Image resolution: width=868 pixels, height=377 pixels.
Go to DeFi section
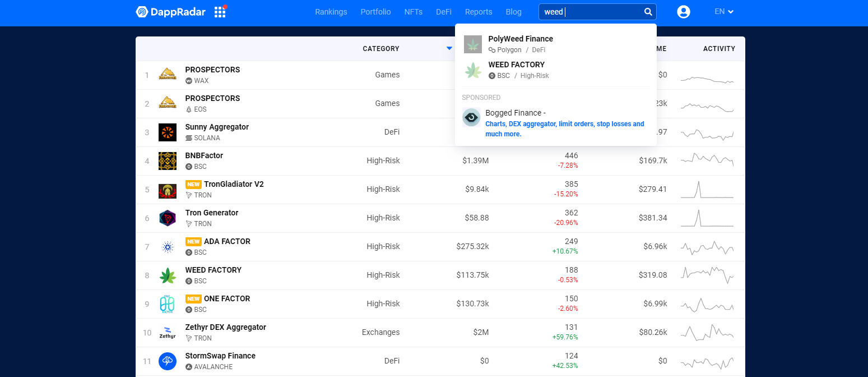tap(444, 12)
